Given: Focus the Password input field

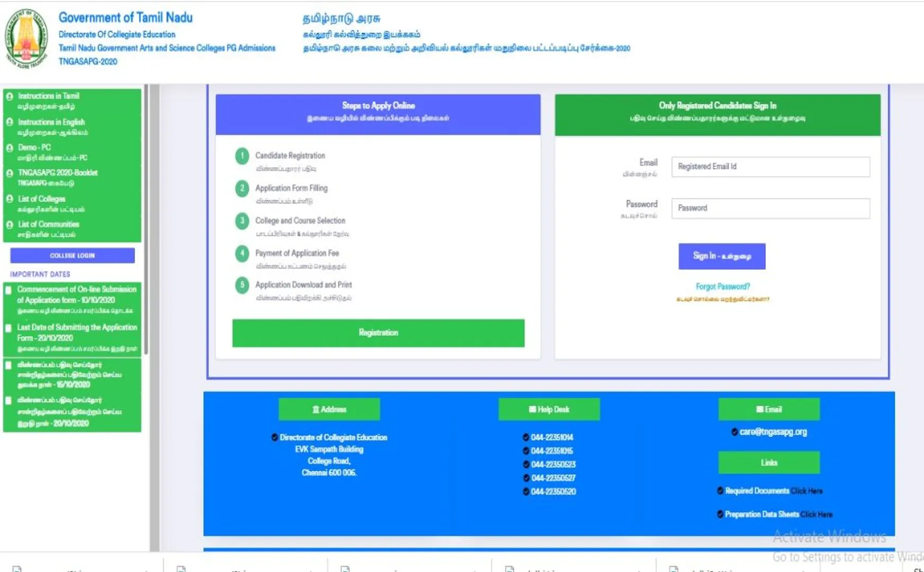Looking at the screenshot, I should [x=770, y=208].
